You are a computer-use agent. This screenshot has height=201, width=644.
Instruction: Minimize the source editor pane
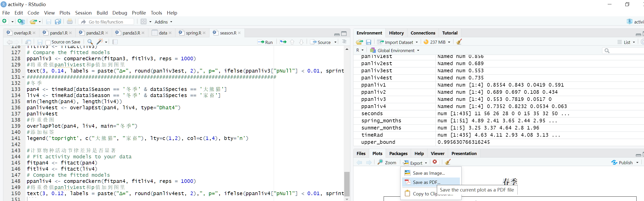pyautogui.click(x=337, y=34)
